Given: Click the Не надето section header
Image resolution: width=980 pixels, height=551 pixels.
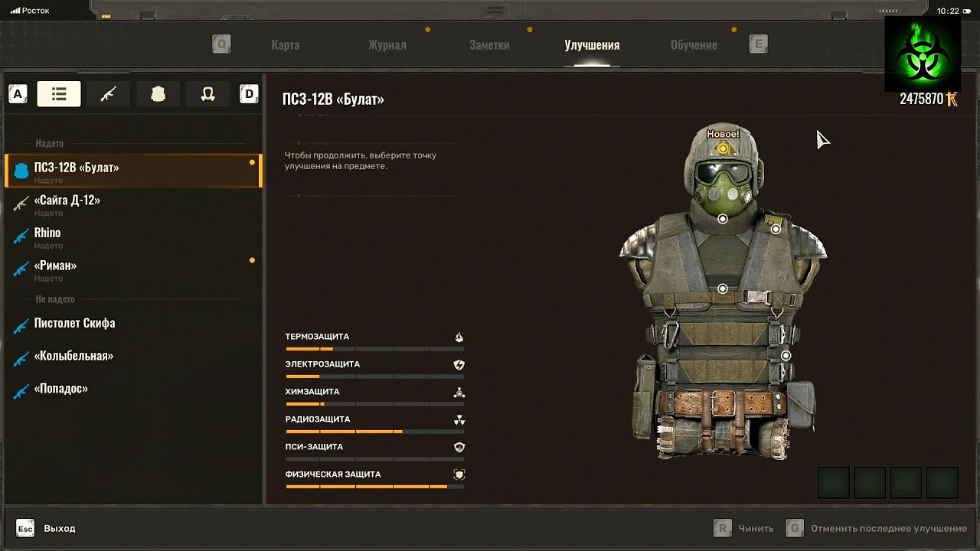Looking at the screenshot, I should pos(55,299).
